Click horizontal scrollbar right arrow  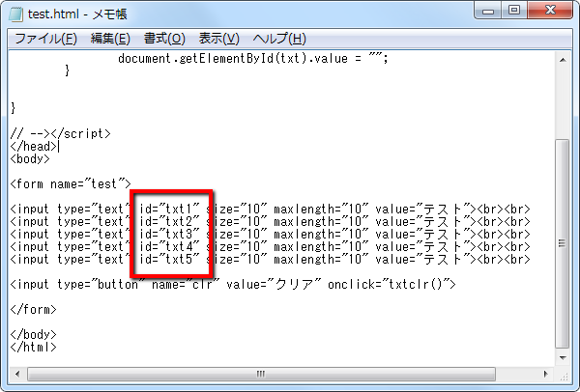click(x=545, y=374)
